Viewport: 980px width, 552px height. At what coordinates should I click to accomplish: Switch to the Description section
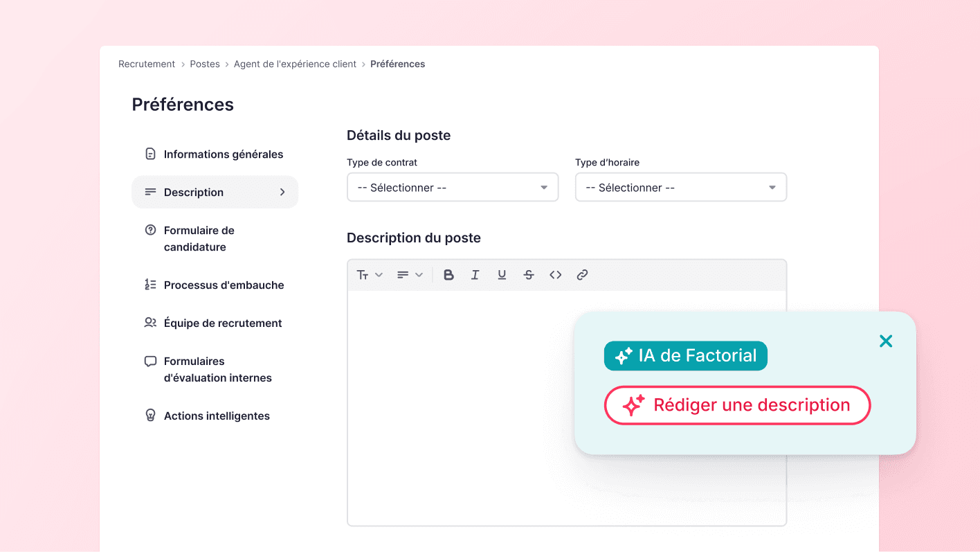(x=192, y=192)
